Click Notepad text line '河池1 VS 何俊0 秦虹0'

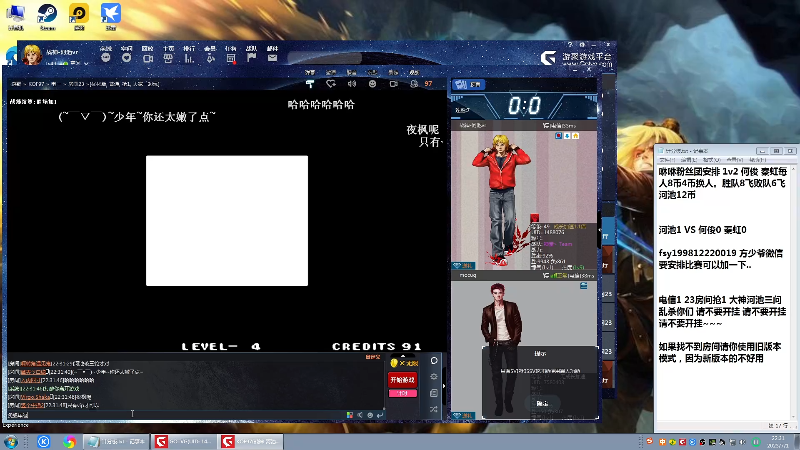(702, 230)
